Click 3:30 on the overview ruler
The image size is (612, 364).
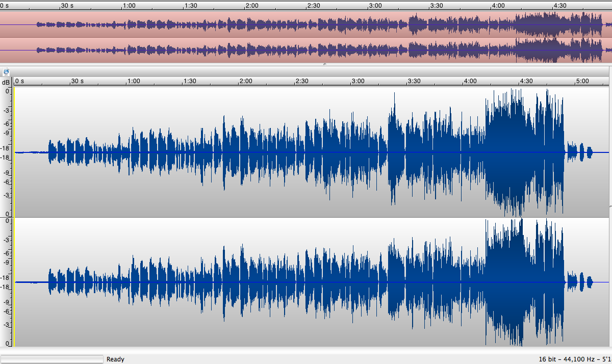click(437, 5)
